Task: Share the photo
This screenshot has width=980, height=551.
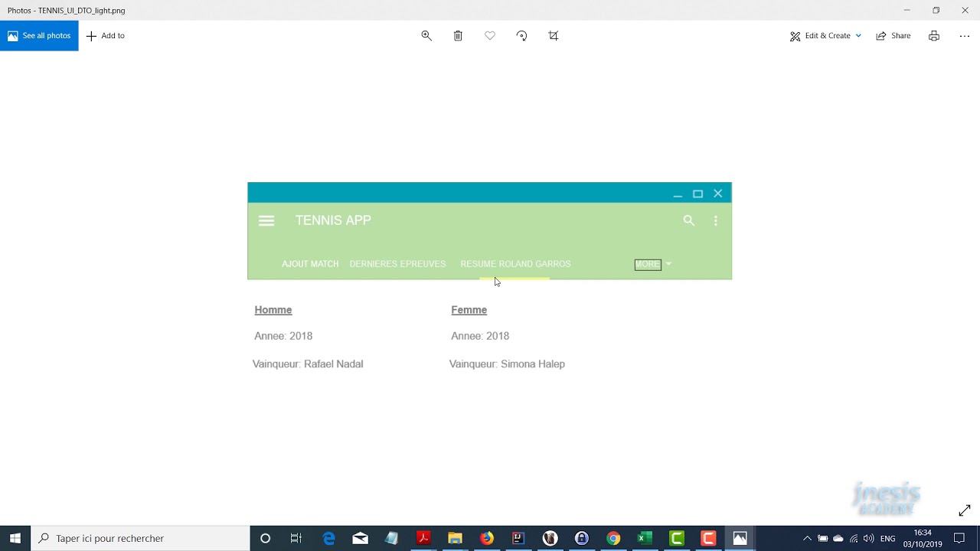Action: [893, 36]
